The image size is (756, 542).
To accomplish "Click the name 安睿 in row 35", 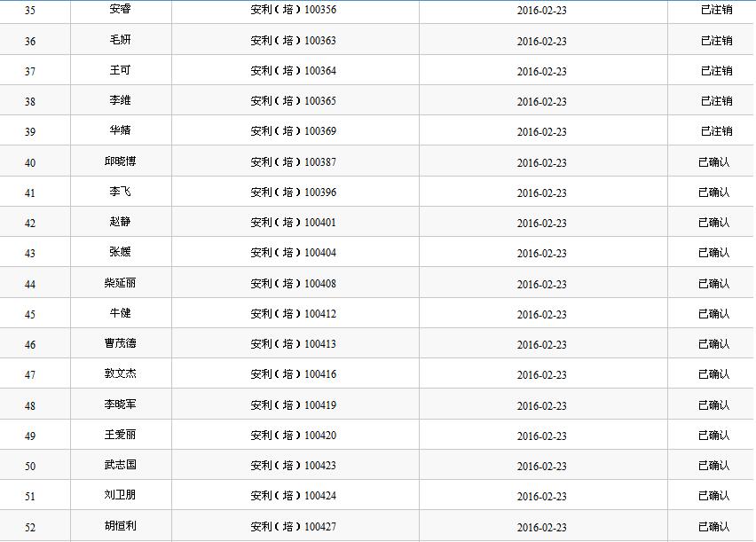I will point(120,10).
